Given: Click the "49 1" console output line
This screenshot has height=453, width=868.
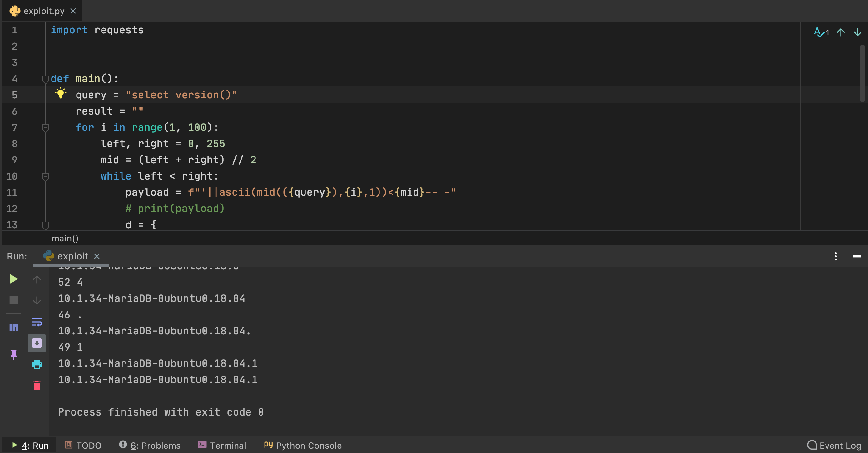Looking at the screenshot, I should 70,347.
